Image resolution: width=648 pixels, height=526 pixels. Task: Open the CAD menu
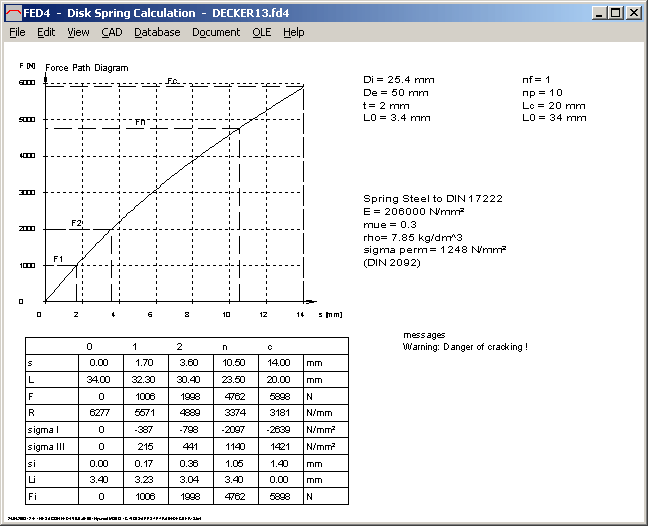click(112, 32)
